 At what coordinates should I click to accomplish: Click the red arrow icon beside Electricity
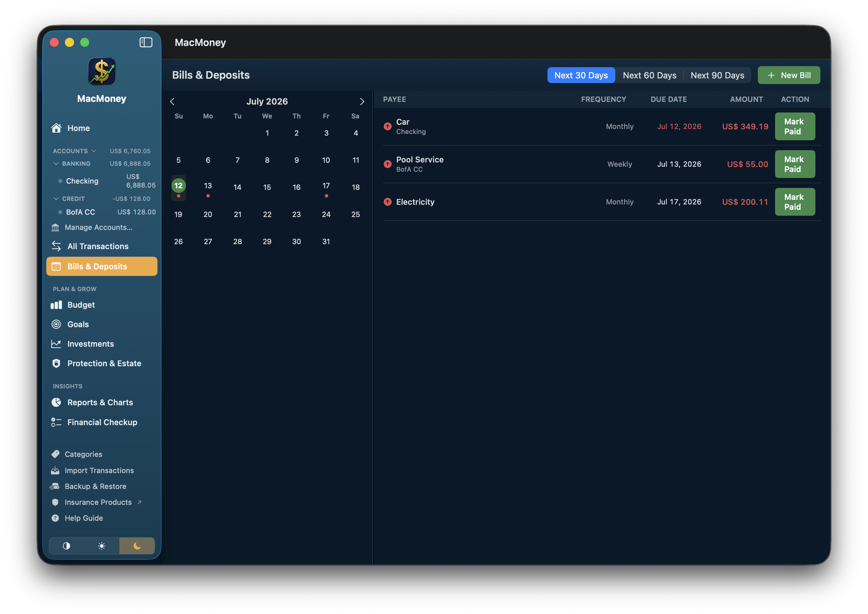pyautogui.click(x=387, y=202)
